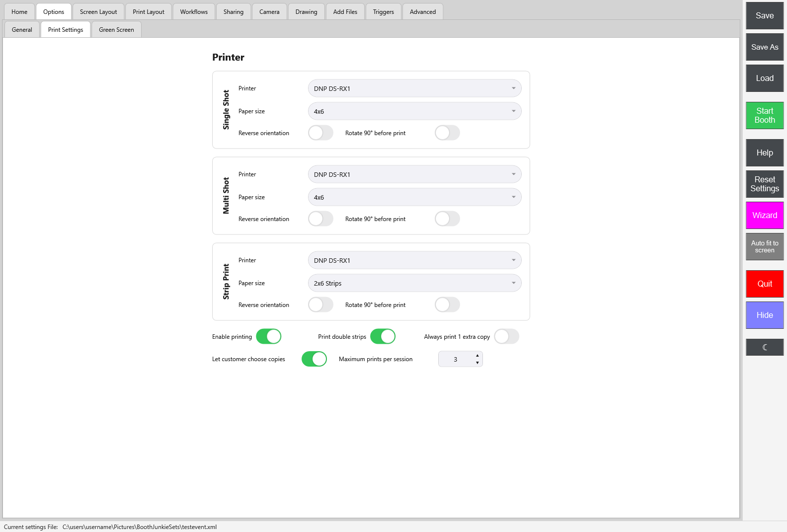Image resolution: width=787 pixels, height=532 pixels.
Task: Open the Add Files tab
Action: (345, 11)
